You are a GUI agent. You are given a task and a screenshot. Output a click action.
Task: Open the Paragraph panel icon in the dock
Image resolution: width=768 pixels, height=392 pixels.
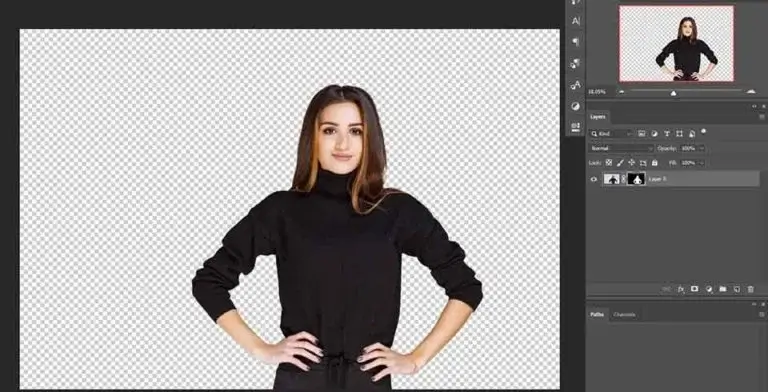[x=576, y=42]
